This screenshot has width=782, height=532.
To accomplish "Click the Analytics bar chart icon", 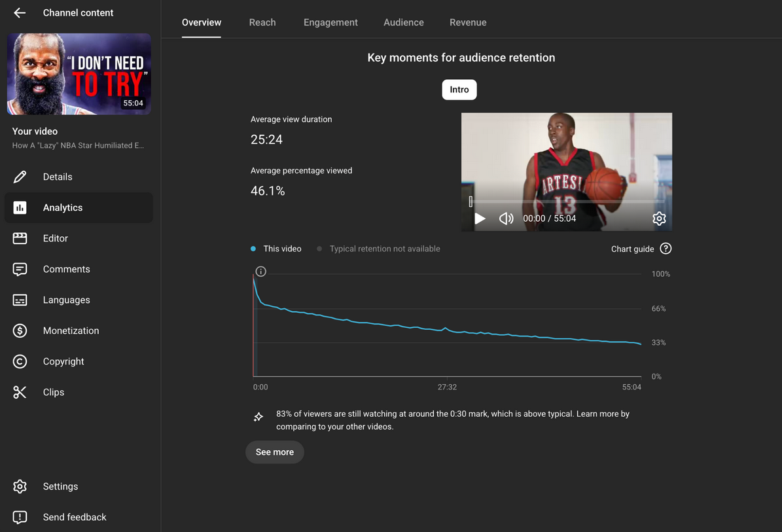I will pyautogui.click(x=20, y=207).
